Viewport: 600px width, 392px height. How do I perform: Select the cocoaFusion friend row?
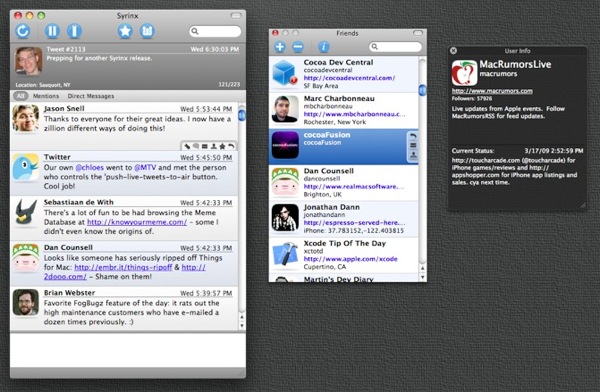click(344, 147)
